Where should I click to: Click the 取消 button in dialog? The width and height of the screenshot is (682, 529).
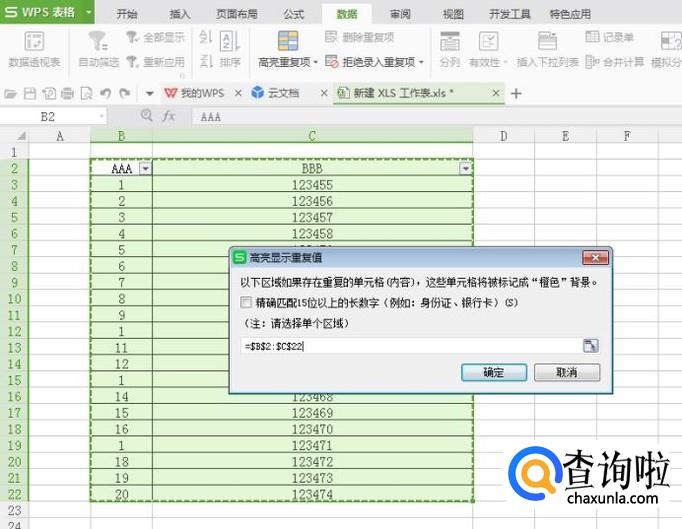(567, 372)
